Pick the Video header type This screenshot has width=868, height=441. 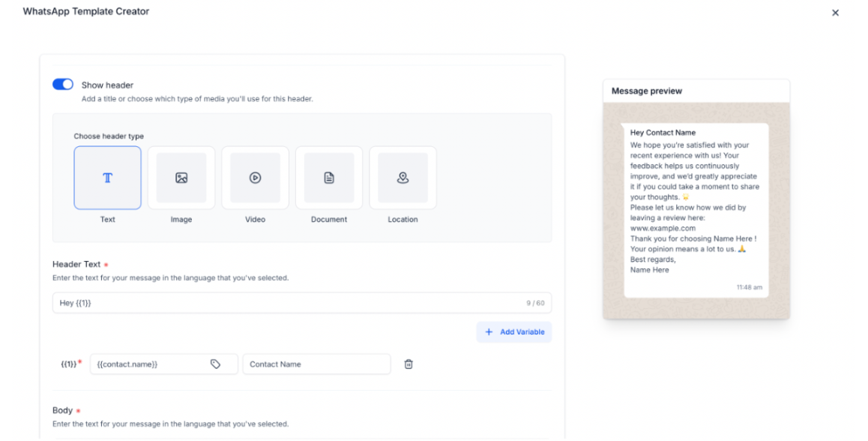[x=255, y=178]
